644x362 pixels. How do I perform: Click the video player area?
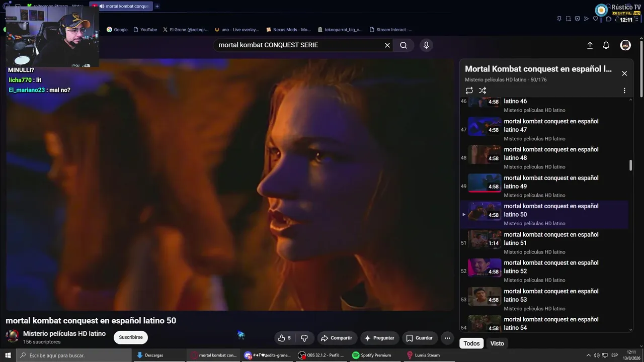pyautogui.click(x=230, y=185)
